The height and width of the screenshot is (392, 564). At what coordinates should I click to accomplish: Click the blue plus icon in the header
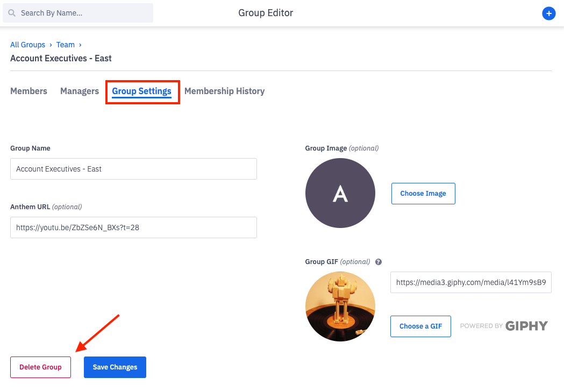(x=548, y=13)
